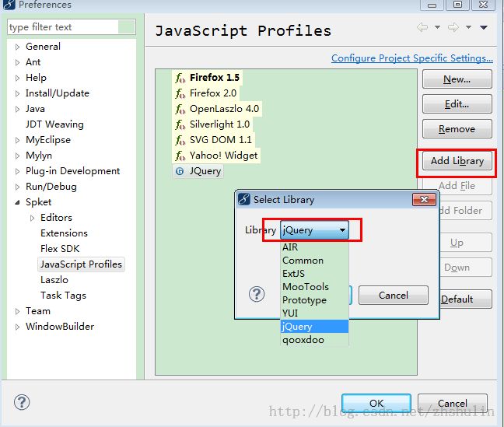Select Laszlo under Spket

54,280
